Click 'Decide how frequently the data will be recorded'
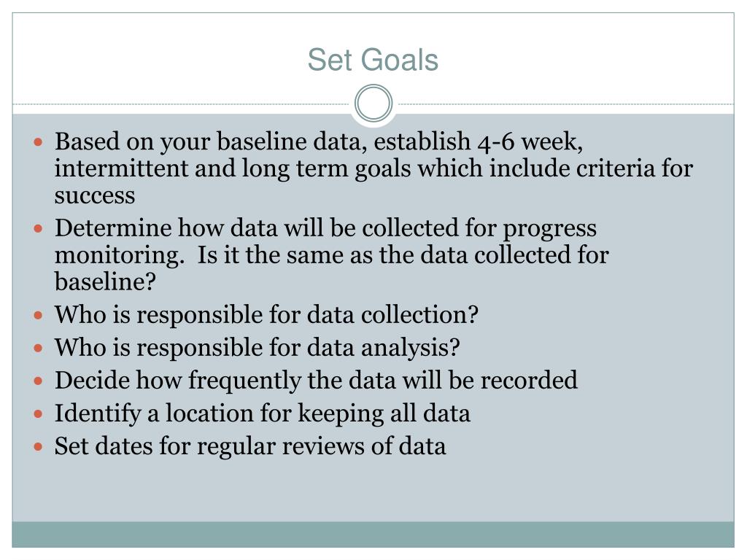 coord(316,381)
